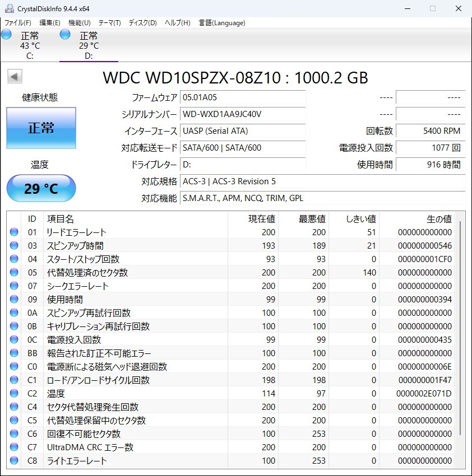Click status orb for 07 シークエラーレート

pos(14,286)
